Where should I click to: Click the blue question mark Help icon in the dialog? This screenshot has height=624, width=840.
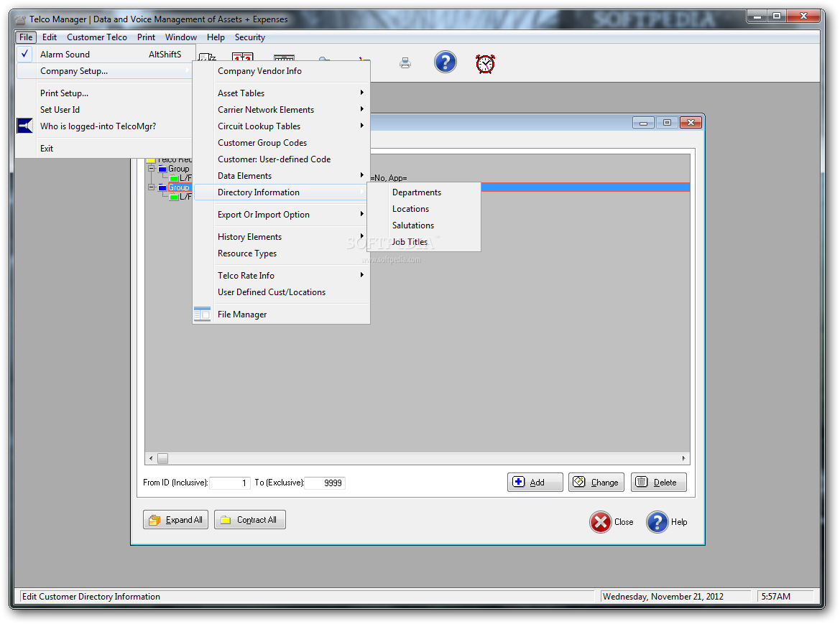click(657, 522)
